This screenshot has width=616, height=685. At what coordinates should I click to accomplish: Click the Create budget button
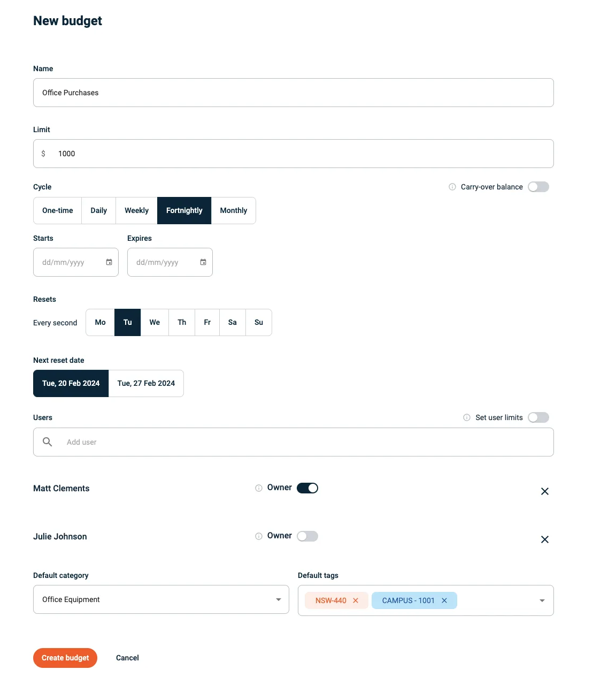pos(65,658)
